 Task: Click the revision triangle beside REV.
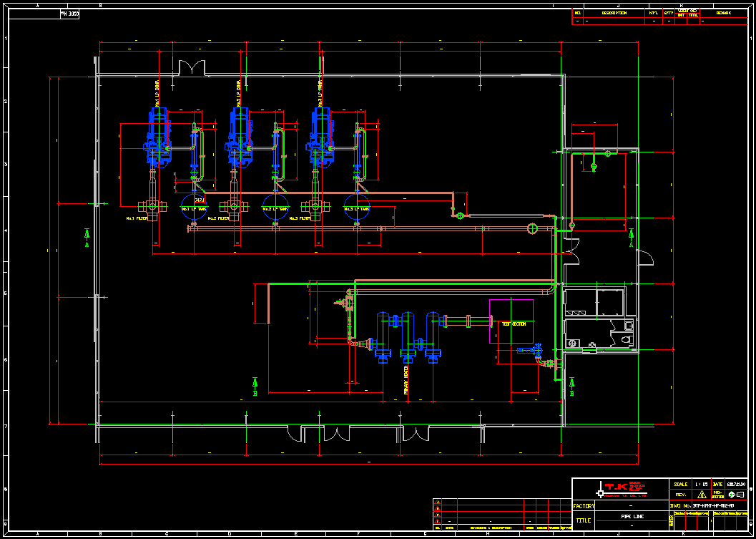(701, 495)
